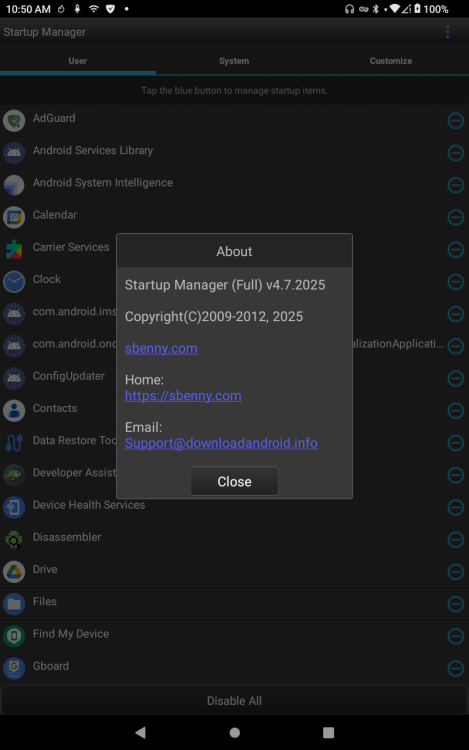The image size is (469, 750).
Task: Click the AdGuard app icon
Action: (x=14, y=121)
